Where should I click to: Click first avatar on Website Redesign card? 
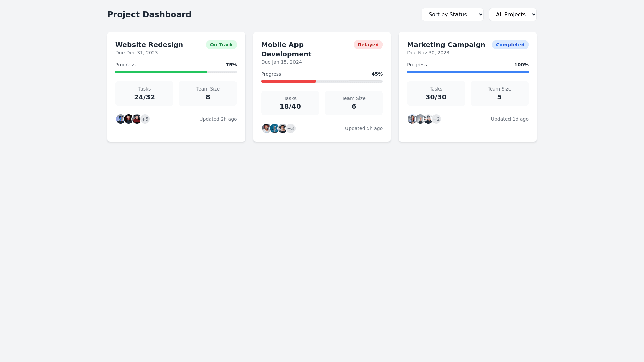(120, 119)
